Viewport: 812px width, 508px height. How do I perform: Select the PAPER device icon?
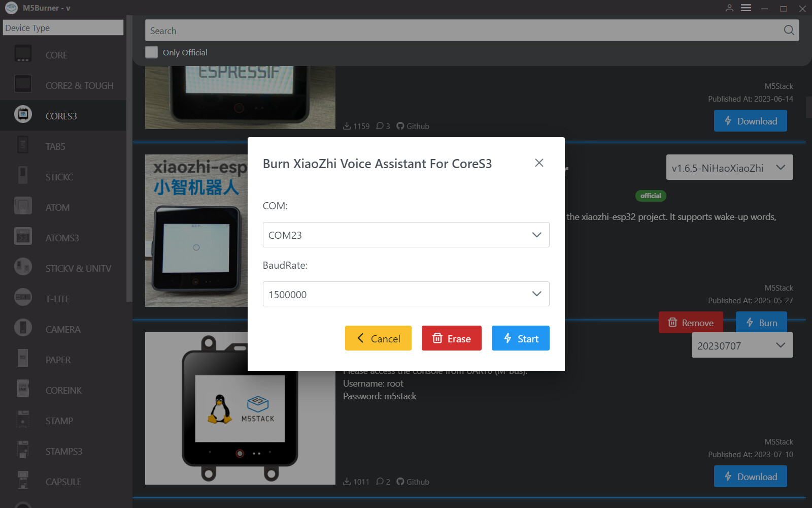23,359
